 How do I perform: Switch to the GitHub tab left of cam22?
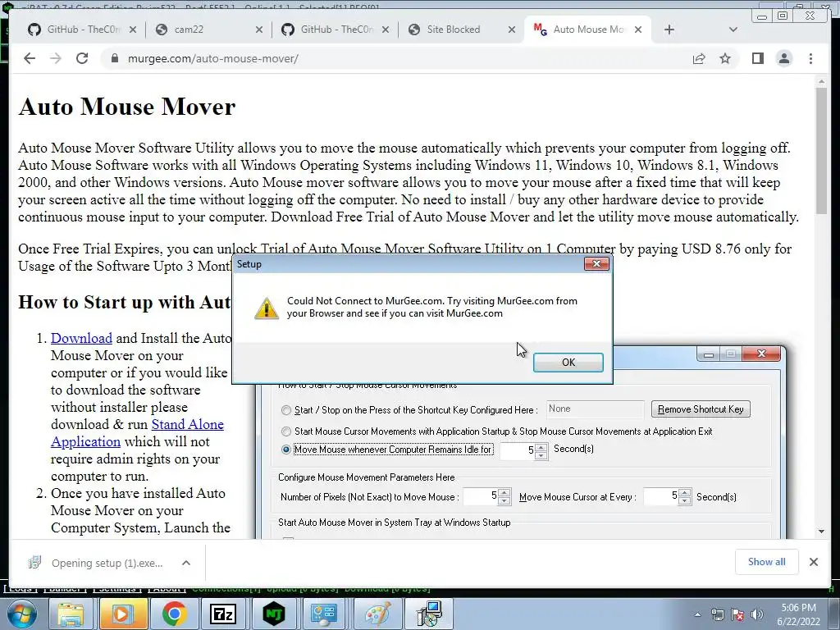pyautogui.click(x=80, y=30)
